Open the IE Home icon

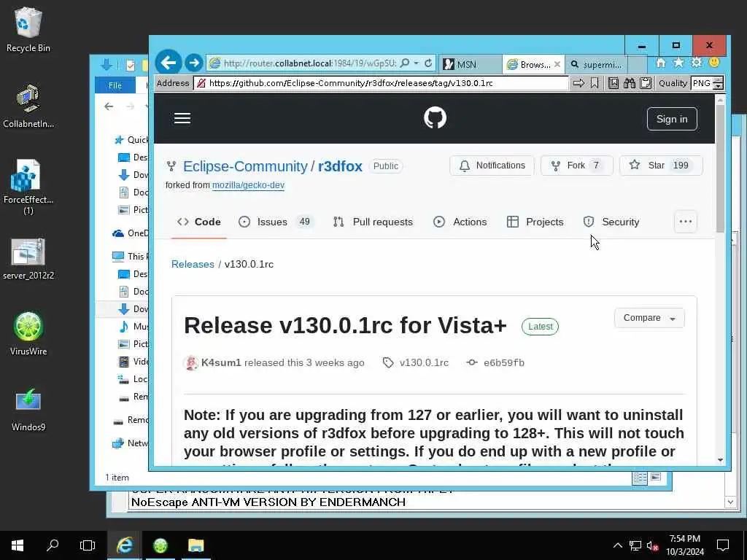(660, 63)
